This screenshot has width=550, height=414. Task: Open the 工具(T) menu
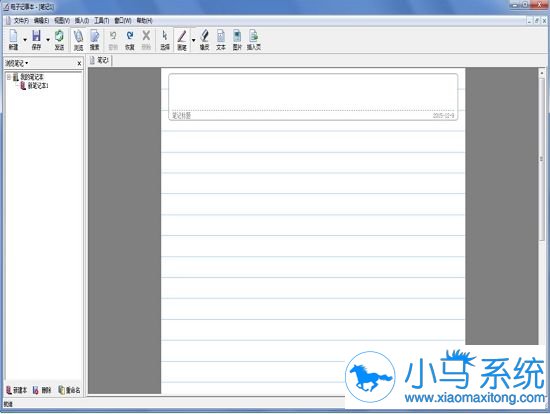[x=102, y=21]
